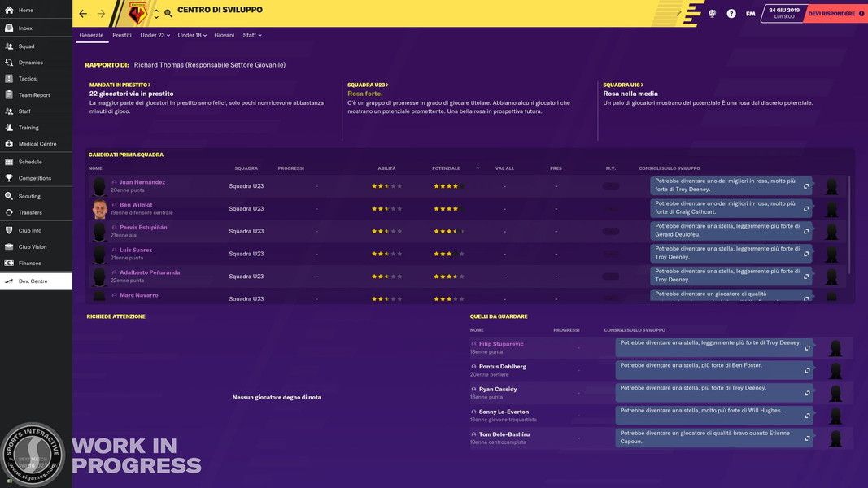Switch to the Generale tab
The height and width of the screenshot is (488, 868).
(x=91, y=35)
